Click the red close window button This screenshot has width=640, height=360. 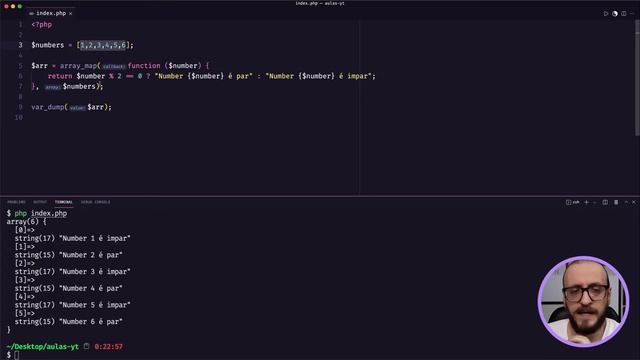[x=7, y=6]
